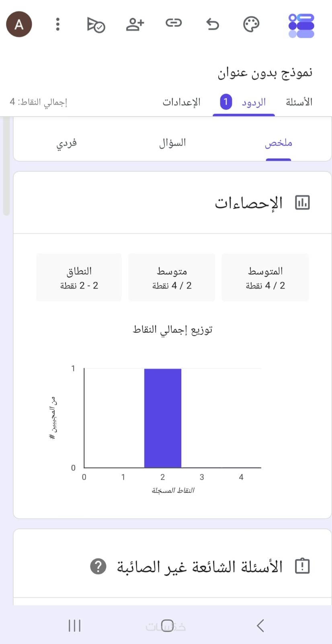This screenshot has height=644, width=332.
Task: Go to Google Forms home logo
Action: pyautogui.click(x=301, y=26)
